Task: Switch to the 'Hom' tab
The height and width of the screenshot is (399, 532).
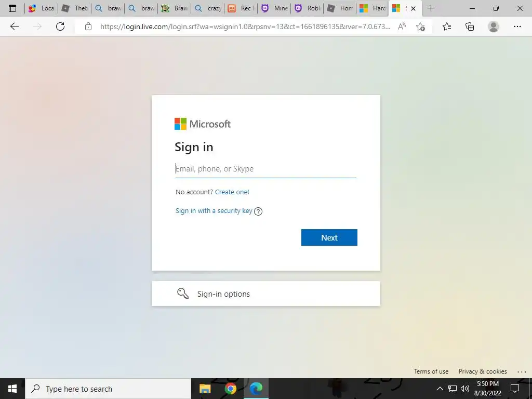Action: (341, 8)
